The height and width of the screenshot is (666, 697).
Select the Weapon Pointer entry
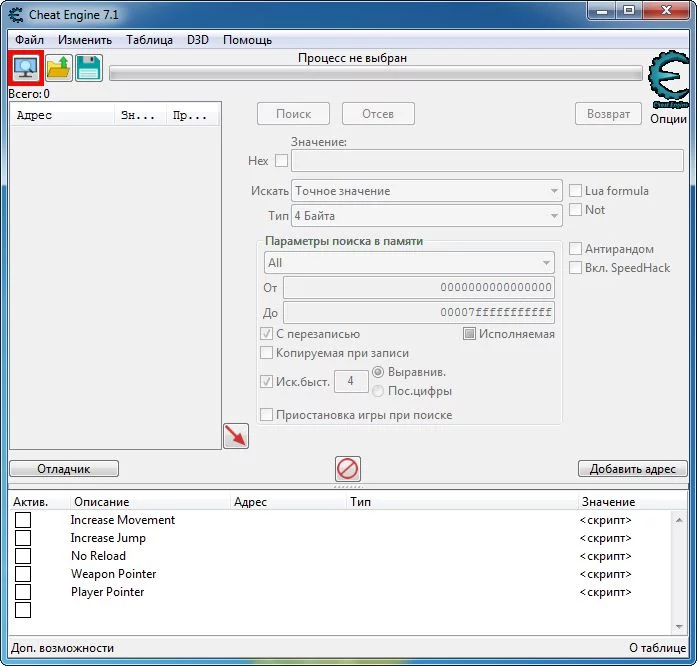(x=113, y=574)
